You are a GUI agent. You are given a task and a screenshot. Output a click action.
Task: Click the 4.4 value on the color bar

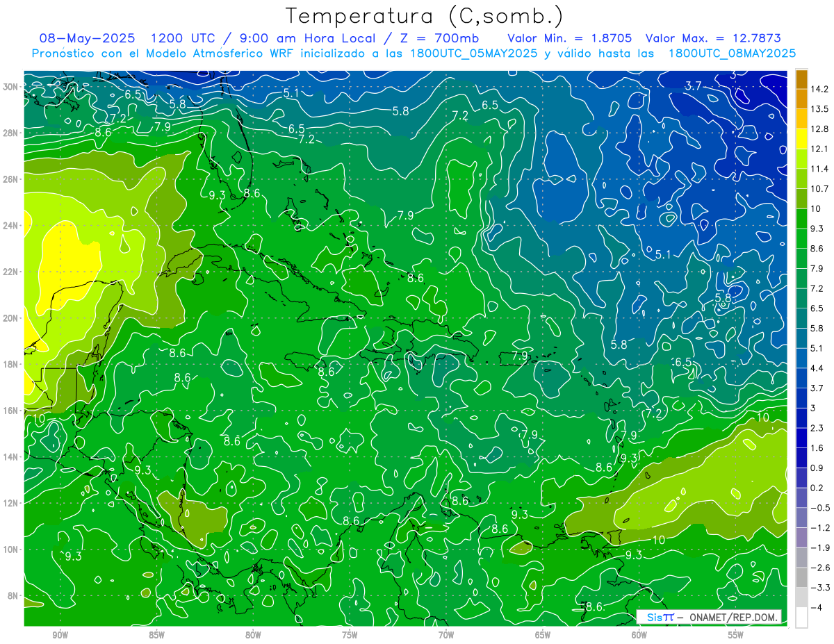tap(817, 368)
